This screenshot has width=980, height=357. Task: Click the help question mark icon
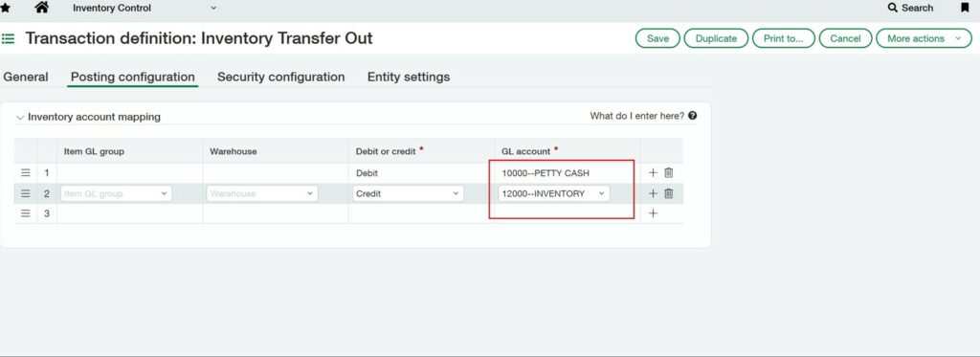click(x=693, y=116)
